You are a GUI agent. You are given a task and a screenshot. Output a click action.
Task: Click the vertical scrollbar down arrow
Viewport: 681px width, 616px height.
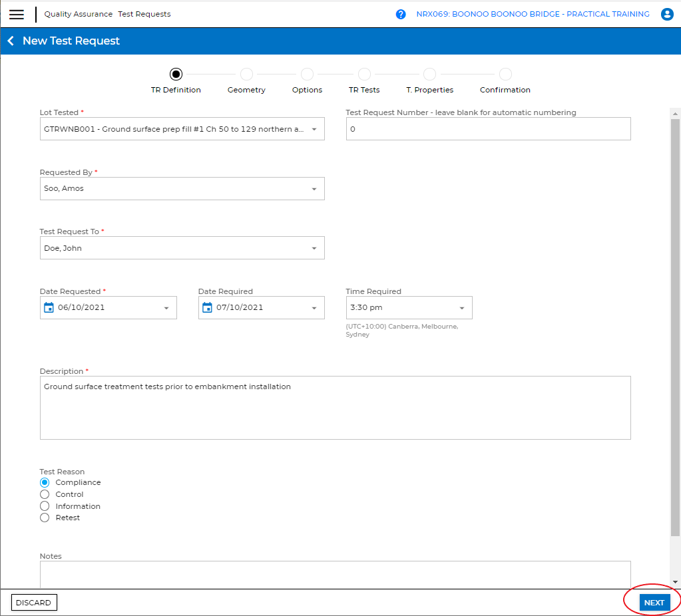point(675,582)
